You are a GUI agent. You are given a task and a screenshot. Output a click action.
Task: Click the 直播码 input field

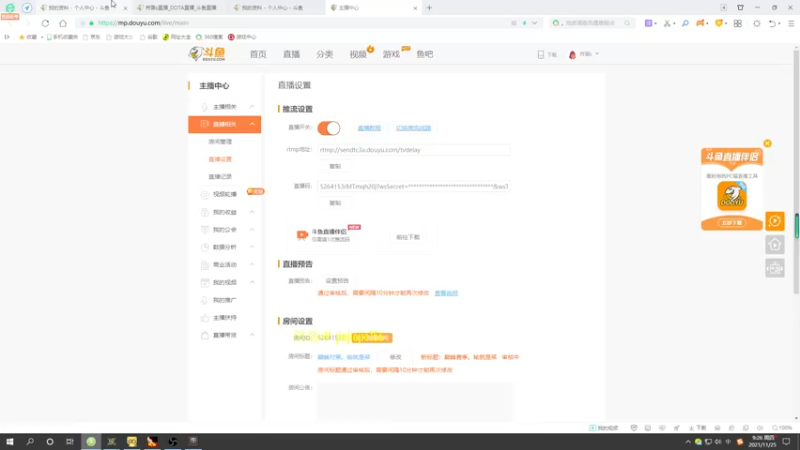(x=413, y=187)
